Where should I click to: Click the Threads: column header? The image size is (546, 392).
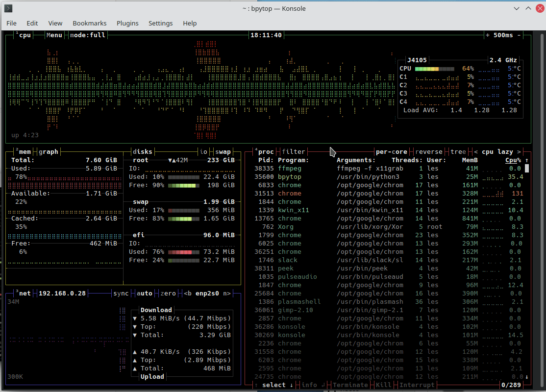[x=407, y=160]
